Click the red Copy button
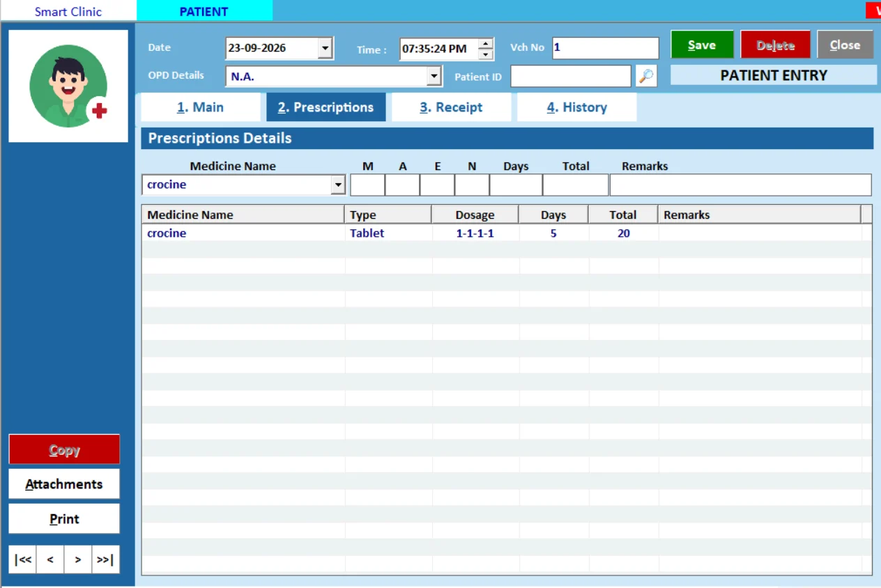Viewport: 881px width, 588px height. pyautogui.click(x=64, y=449)
